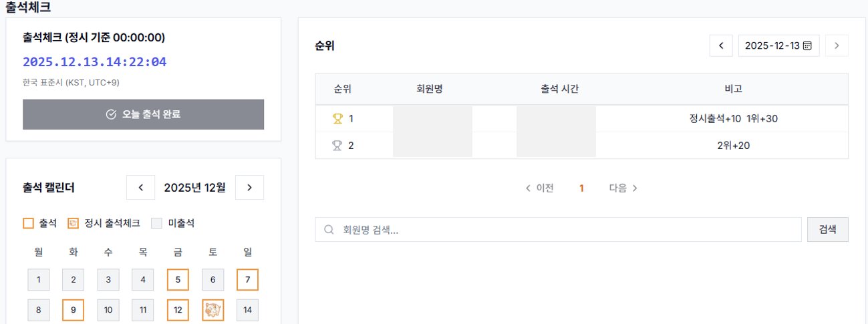The width and height of the screenshot is (868, 324).
Task: Click the orange attendance legend square
Action: (28, 223)
